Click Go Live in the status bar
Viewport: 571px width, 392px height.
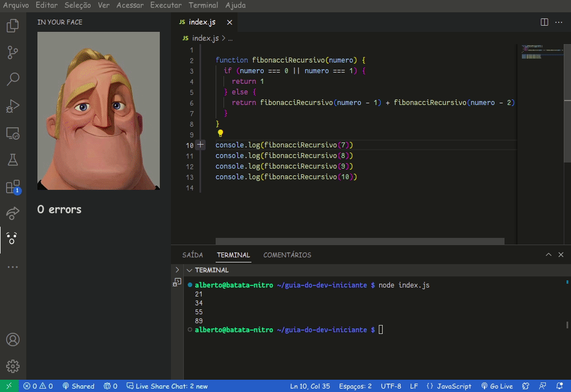[497, 386]
